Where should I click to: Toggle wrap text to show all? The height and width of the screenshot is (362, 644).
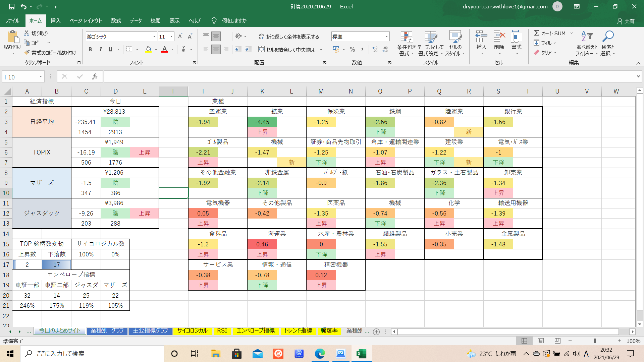tap(289, 37)
